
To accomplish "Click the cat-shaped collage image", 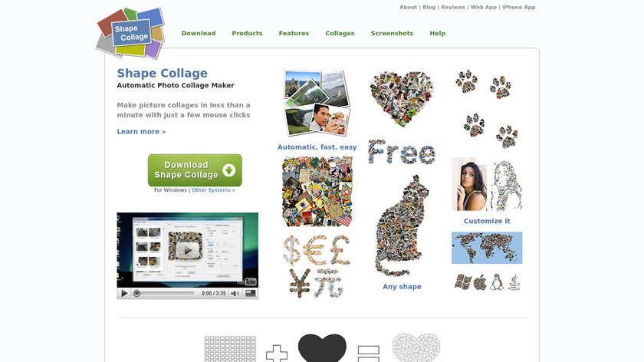I will pos(402,225).
